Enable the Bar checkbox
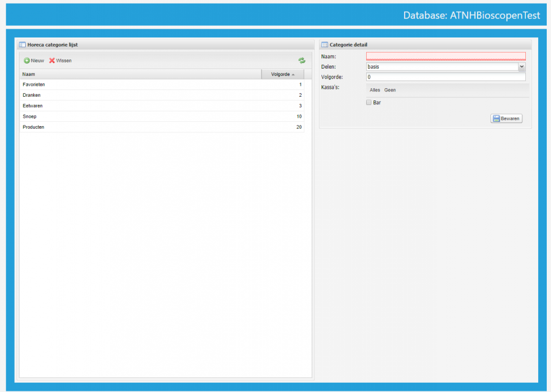Screen dimensions: 551x392 coord(369,102)
